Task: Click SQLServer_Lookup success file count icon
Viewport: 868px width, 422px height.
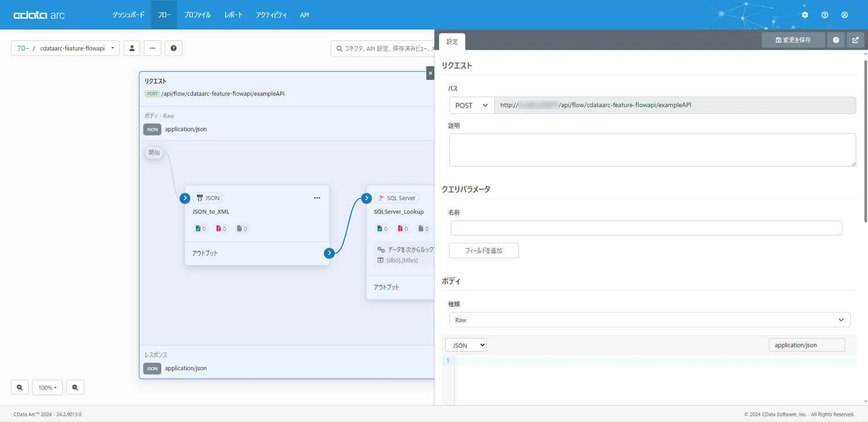Action: coord(380,229)
